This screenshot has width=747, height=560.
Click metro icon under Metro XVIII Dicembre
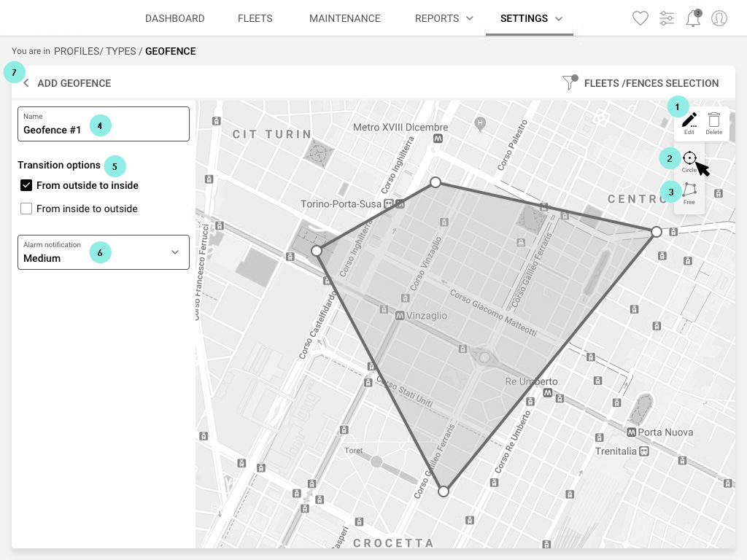(x=438, y=139)
